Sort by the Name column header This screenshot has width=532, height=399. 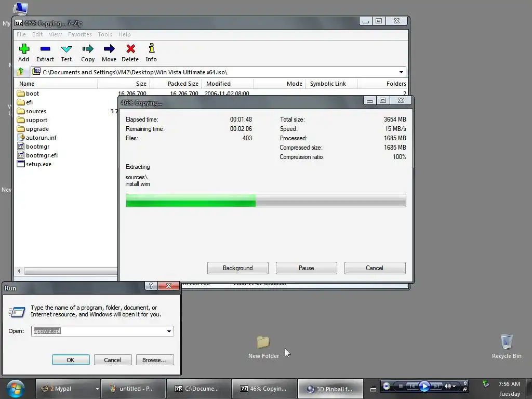click(x=57, y=84)
